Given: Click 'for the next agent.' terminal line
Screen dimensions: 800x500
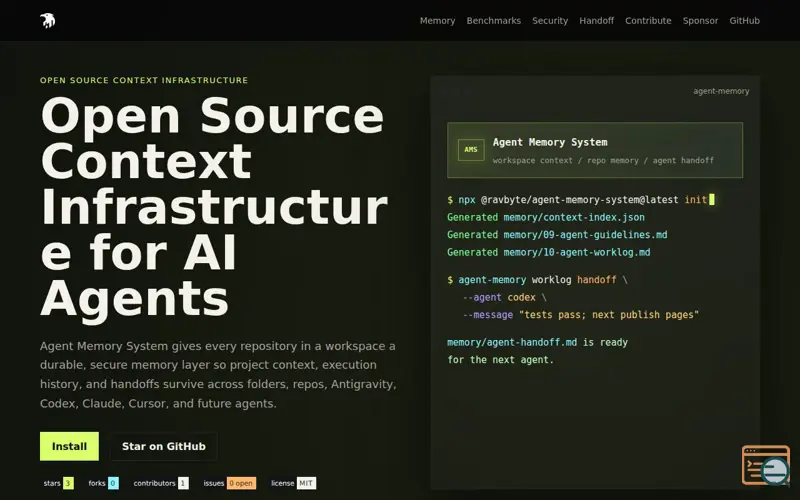Looking at the screenshot, I should (501, 360).
